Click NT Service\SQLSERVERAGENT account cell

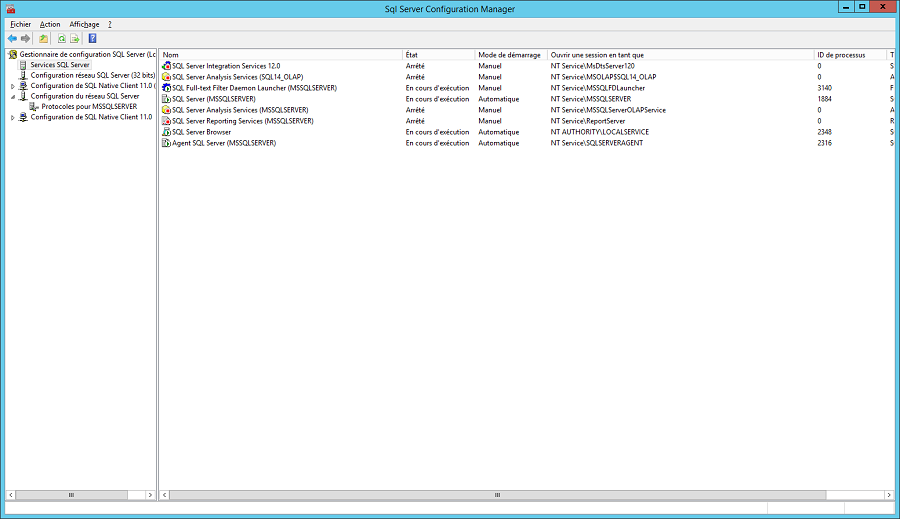596,143
